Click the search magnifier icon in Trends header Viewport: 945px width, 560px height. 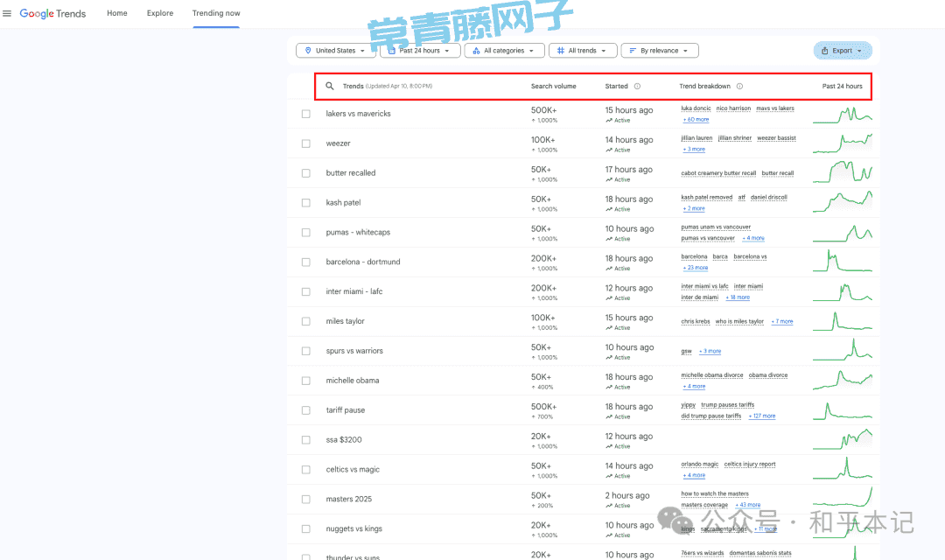[330, 87]
